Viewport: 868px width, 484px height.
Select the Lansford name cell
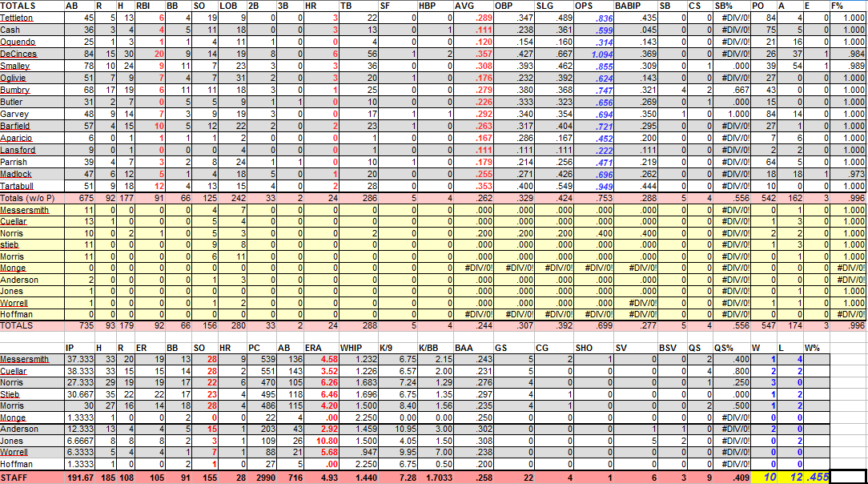tap(32, 150)
